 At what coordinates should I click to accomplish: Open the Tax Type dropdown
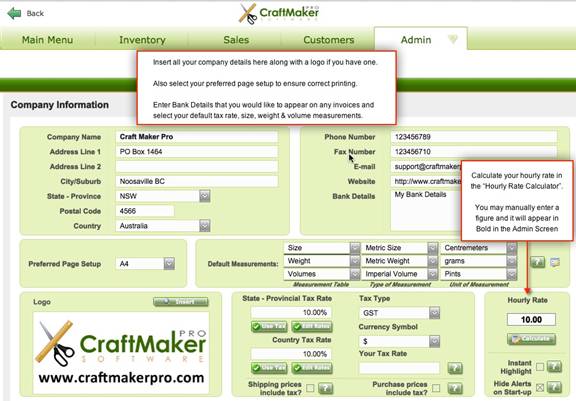tap(435, 313)
